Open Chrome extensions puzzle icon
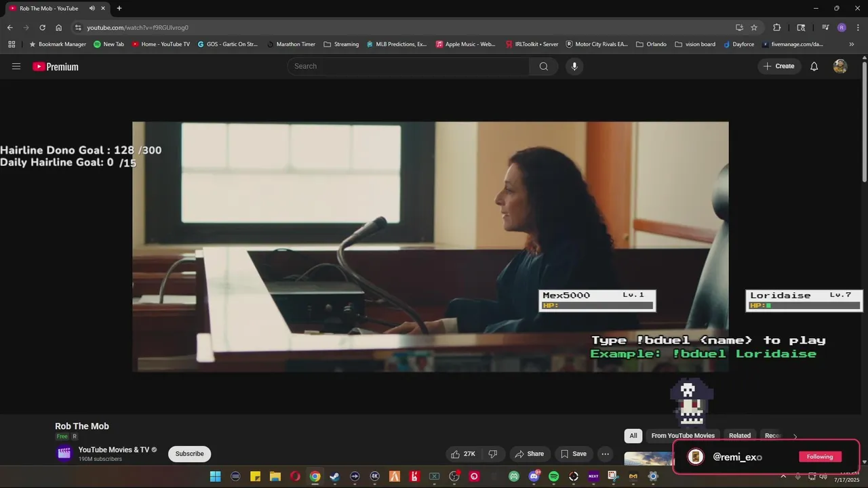 777,28
